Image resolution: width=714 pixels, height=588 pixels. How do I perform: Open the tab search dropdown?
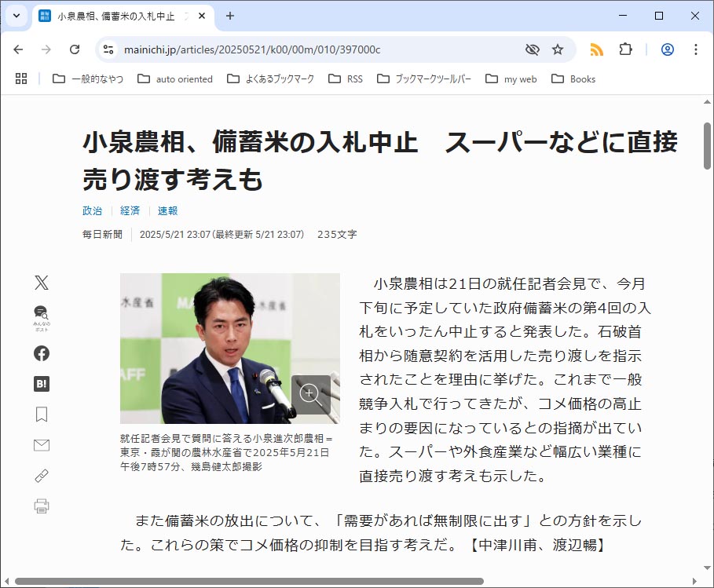16,16
